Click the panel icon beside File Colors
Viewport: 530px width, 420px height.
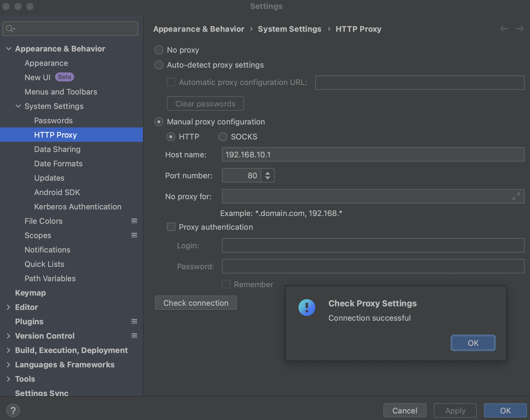(x=134, y=221)
